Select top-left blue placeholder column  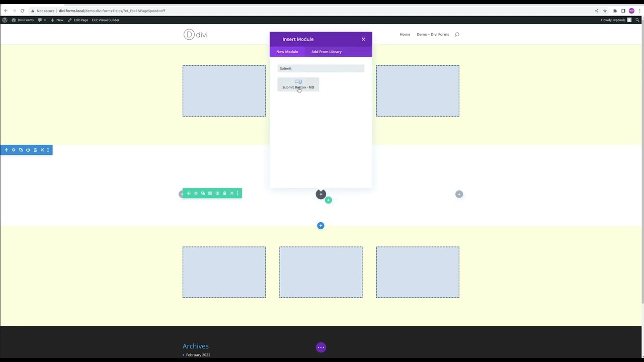(224, 91)
